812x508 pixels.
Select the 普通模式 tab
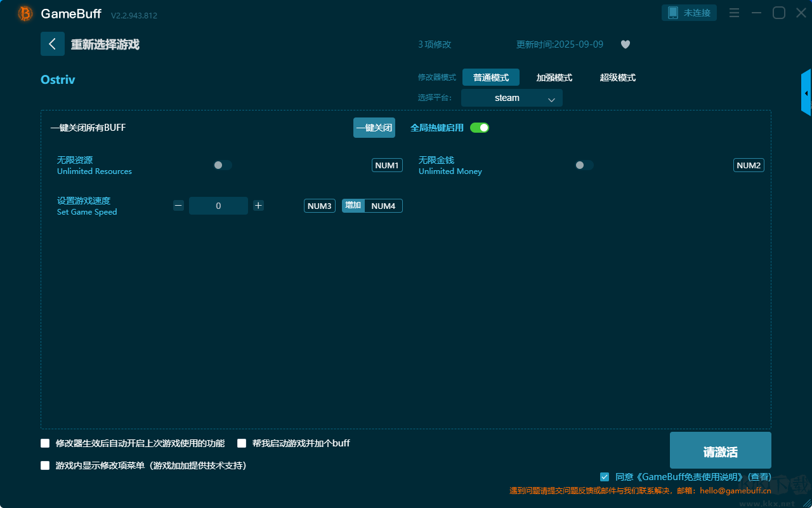[x=491, y=77]
